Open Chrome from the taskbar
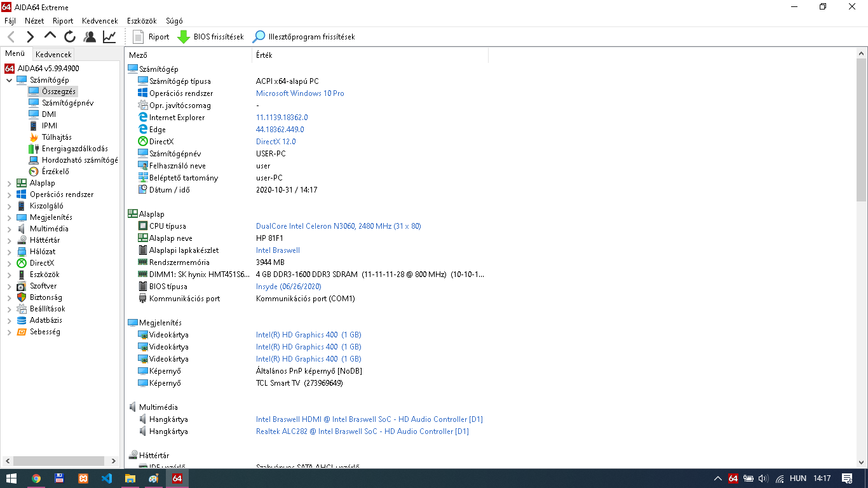Screen dimensions: 868x488 (x=36, y=478)
